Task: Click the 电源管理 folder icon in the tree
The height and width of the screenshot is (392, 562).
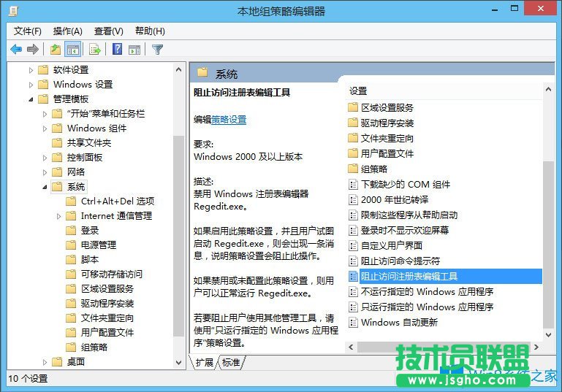Action: pos(71,245)
